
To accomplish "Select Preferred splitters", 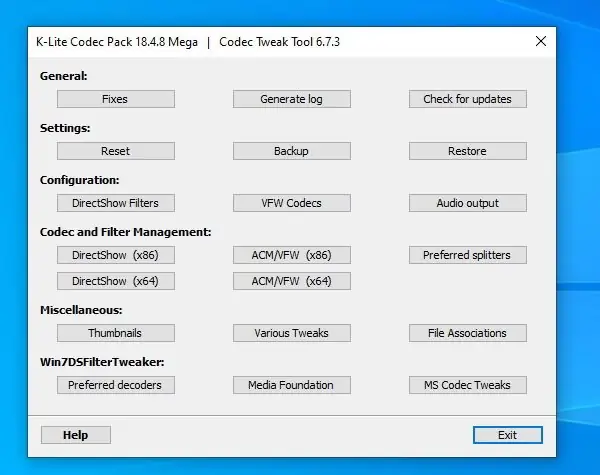I will (467, 255).
